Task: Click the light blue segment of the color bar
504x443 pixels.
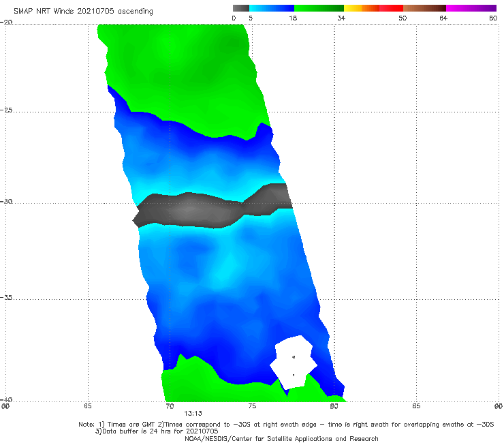Action: tap(272, 8)
